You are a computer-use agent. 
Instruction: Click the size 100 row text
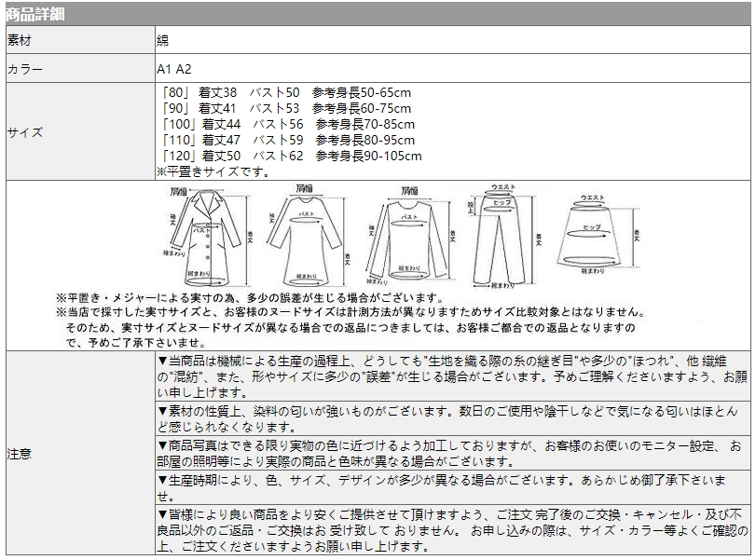point(289,124)
